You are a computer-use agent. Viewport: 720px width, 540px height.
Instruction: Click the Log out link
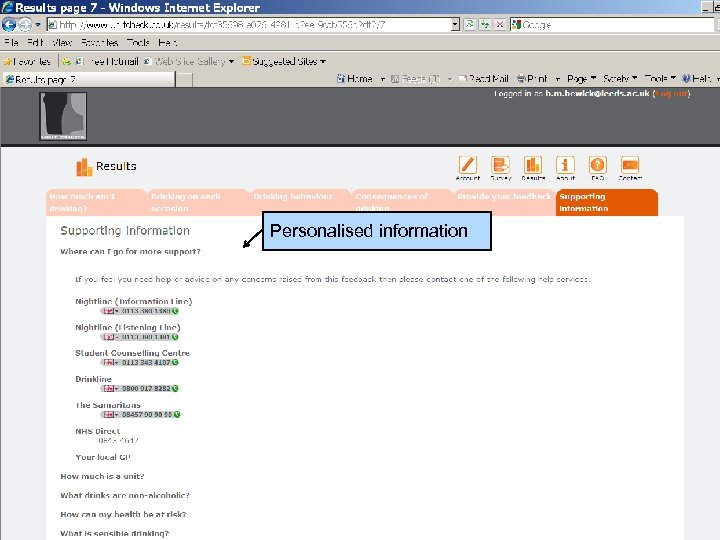pos(671,94)
